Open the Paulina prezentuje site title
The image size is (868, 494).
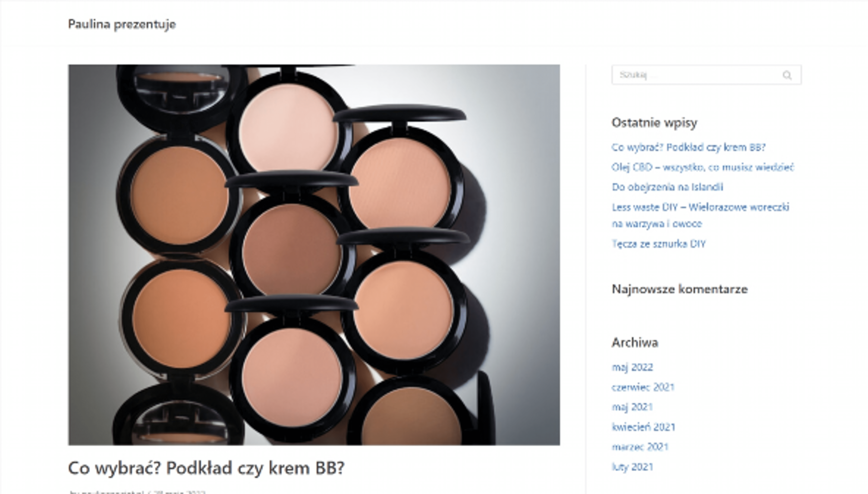tap(122, 24)
